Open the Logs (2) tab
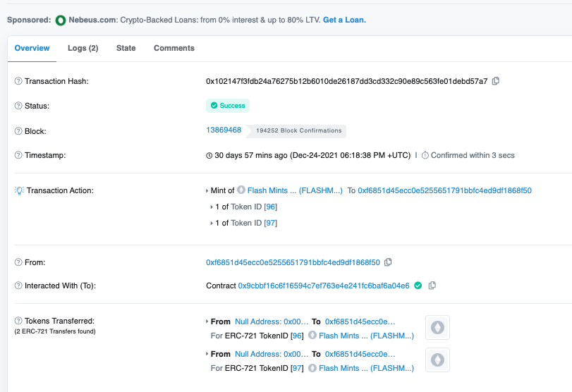572x392 pixels. pyautogui.click(x=83, y=48)
